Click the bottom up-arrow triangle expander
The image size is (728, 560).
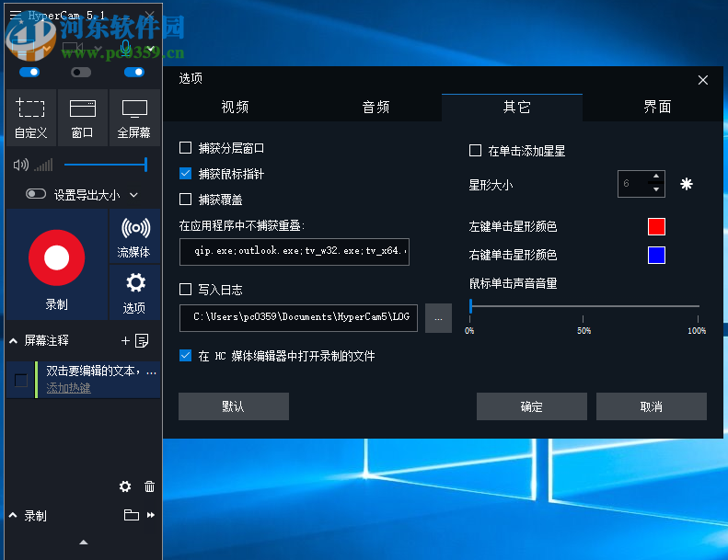pyautogui.click(x=84, y=542)
